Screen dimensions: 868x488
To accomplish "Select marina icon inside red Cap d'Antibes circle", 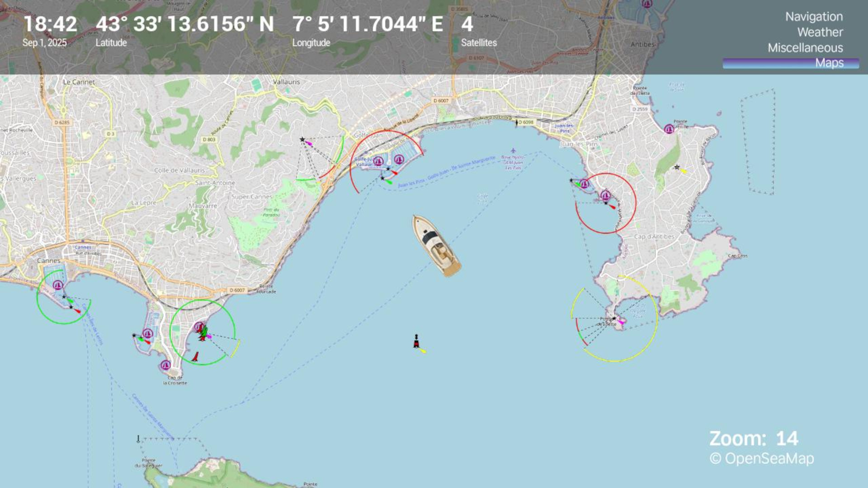I will tap(605, 196).
